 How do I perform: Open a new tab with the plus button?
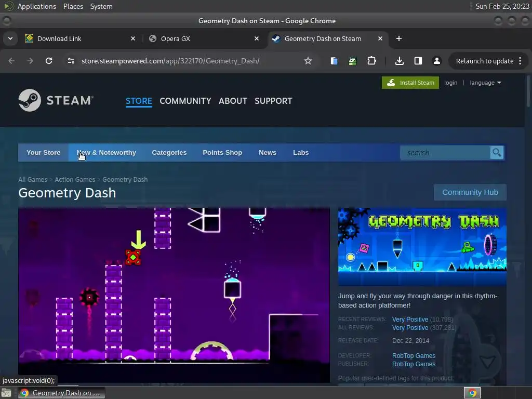(x=399, y=38)
